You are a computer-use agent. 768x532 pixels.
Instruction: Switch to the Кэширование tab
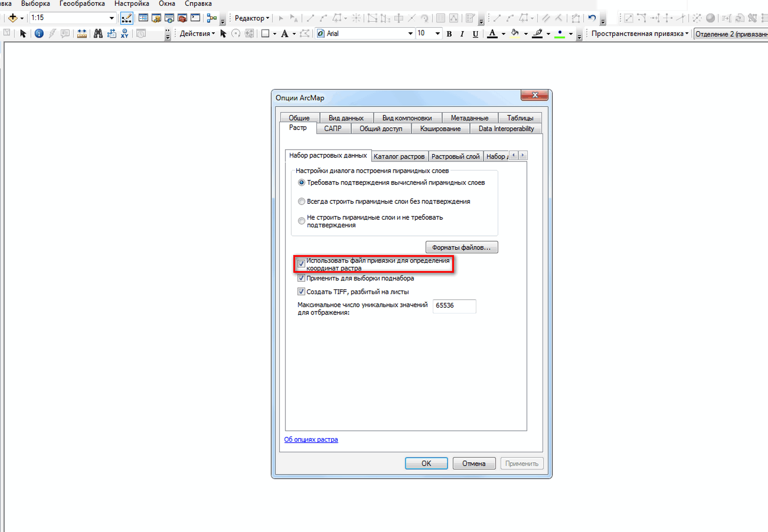pos(440,128)
